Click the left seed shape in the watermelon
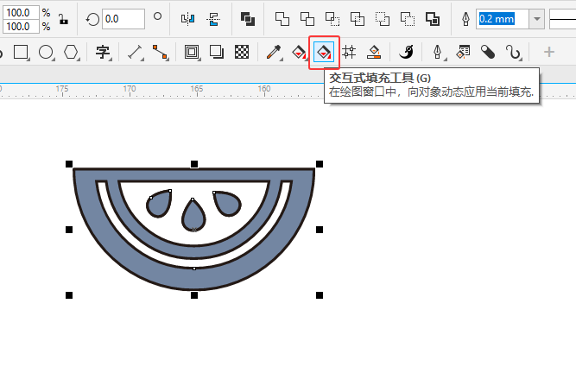Screen dimensions: 576x392 [x=161, y=205]
